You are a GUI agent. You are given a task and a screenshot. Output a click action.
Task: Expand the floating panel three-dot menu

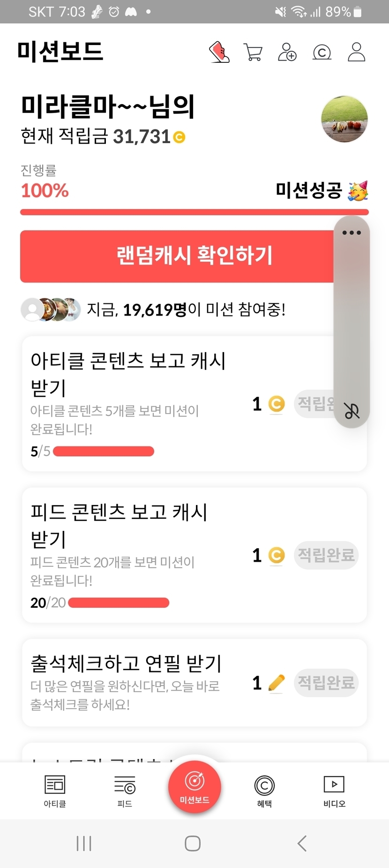click(x=352, y=233)
